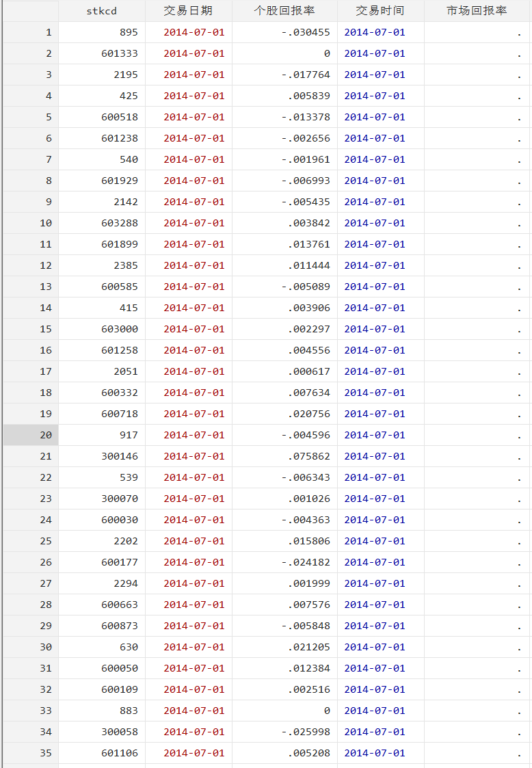
Task: Select row number 1
Action: pos(31,32)
